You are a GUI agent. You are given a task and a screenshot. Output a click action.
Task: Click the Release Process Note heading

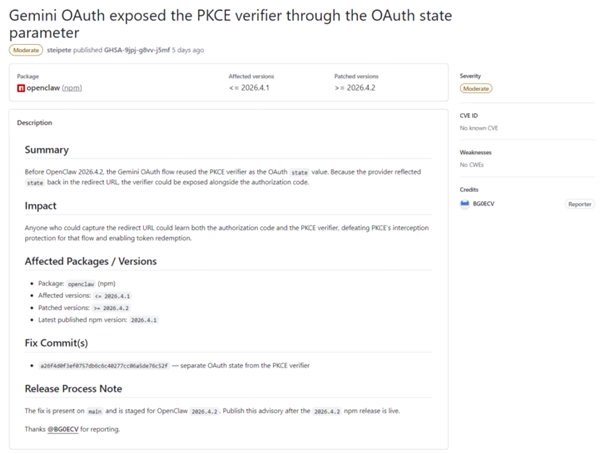(x=75, y=389)
